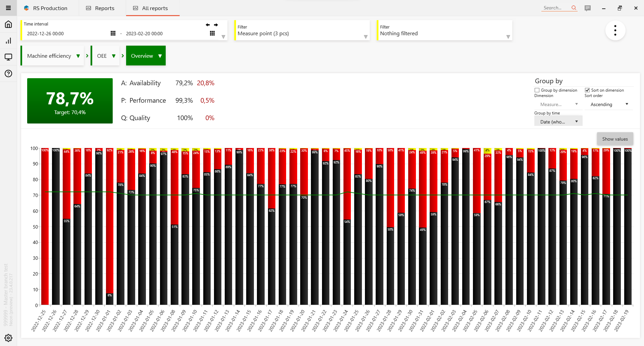644x346 pixels.
Task: Open the end date calendar picker
Action: (x=212, y=33)
